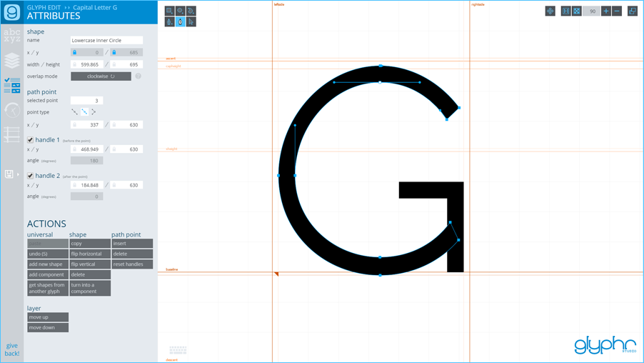The image size is (644, 363).
Task: Click the handle 1 x field 468.949
Action: pyautogui.click(x=86, y=149)
